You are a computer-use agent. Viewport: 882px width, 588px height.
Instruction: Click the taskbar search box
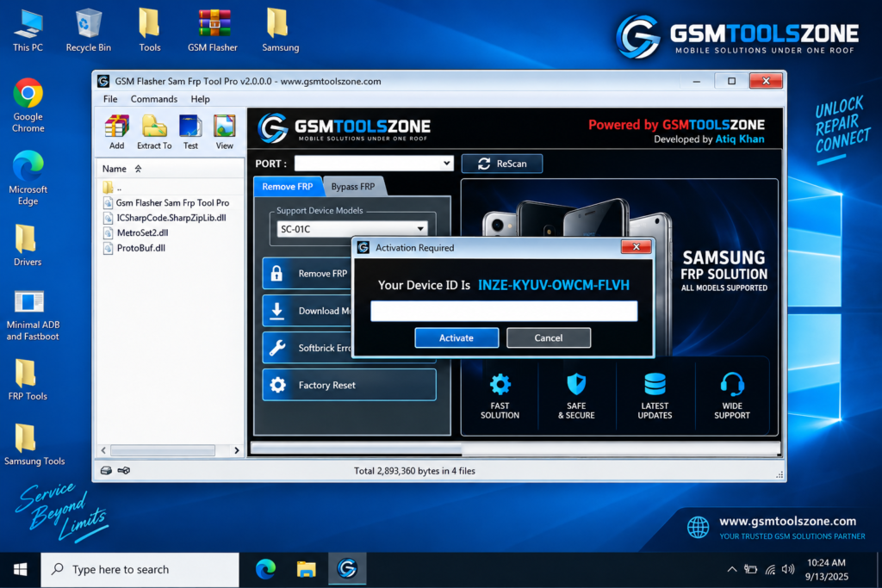(140, 569)
